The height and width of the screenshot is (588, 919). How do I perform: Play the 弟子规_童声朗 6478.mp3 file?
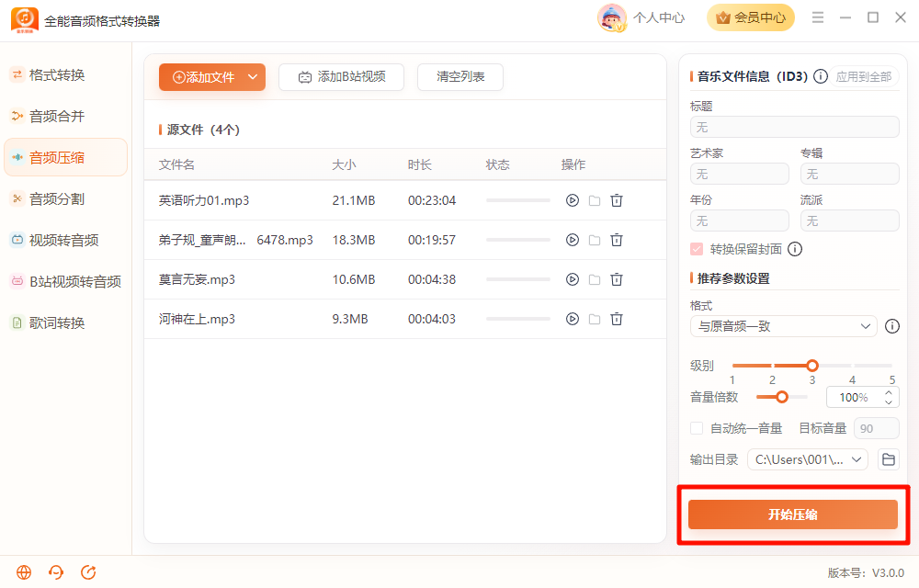[572, 240]
